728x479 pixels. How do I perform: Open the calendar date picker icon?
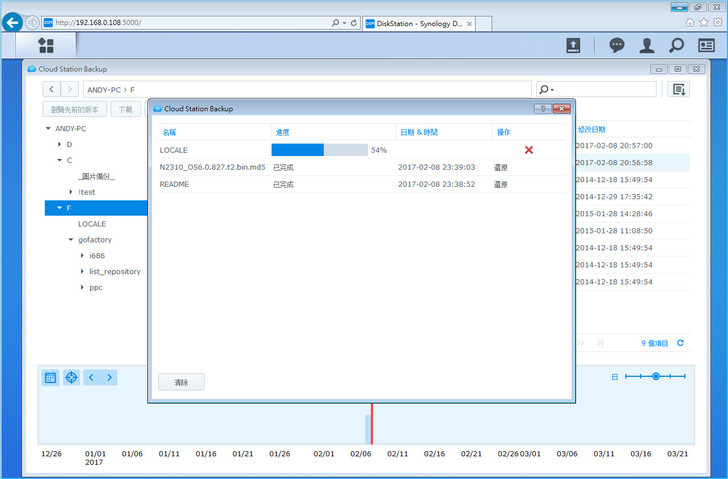(x=50, y=377)
